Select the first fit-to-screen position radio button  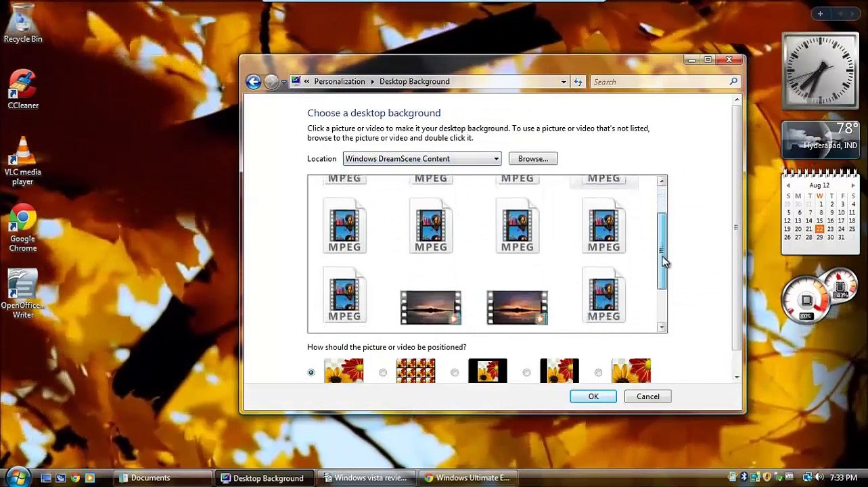click(311, 373)
